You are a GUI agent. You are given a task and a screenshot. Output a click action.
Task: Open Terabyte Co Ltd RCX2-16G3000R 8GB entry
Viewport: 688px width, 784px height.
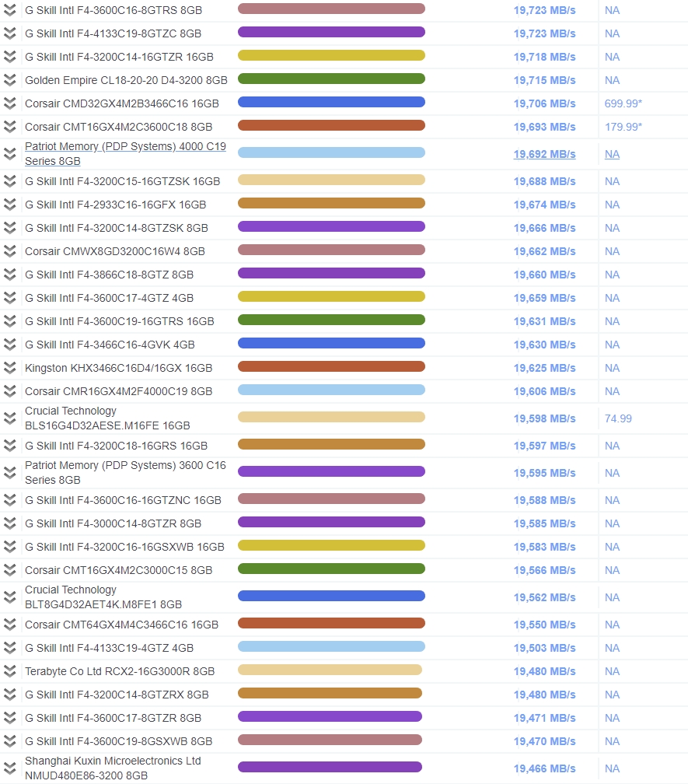coord(120,671)
